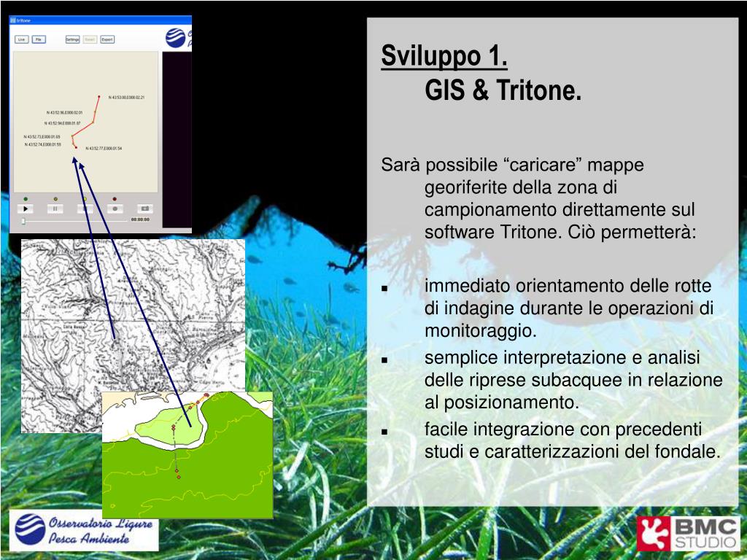This screenshot has height=560, width=747.
Task: Click the top red waypoint dot on track
Action: (x=99, y=96)
